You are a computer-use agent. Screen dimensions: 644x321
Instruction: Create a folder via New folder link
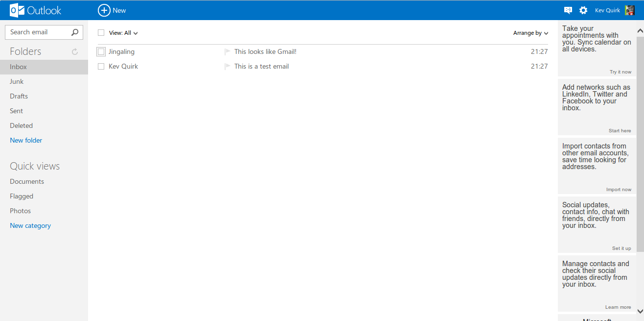(x=26, y=140)
